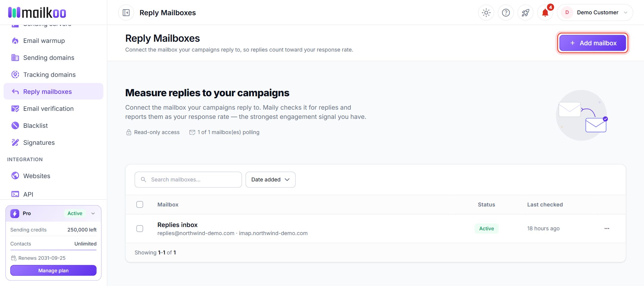The width and height of the screenshot is (644, 286).
Task: Collapse the sidebar panel toggle icon
Action: pos(126,13)
